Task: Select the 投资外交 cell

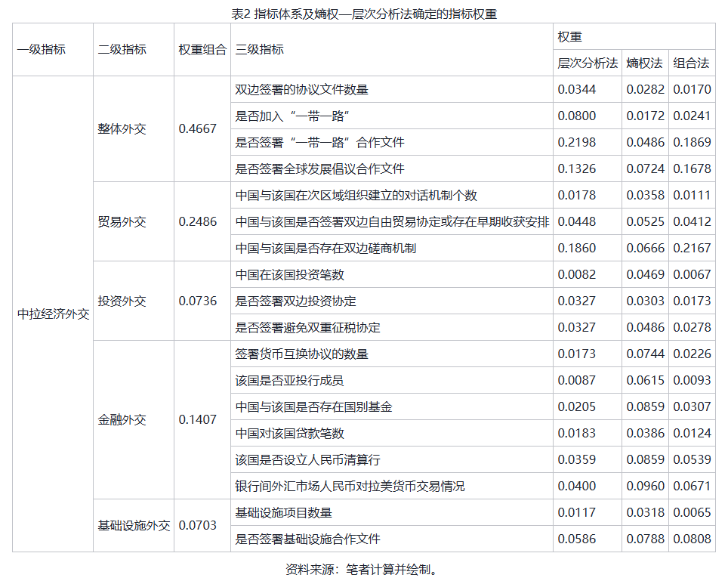Action: point(122,301)
